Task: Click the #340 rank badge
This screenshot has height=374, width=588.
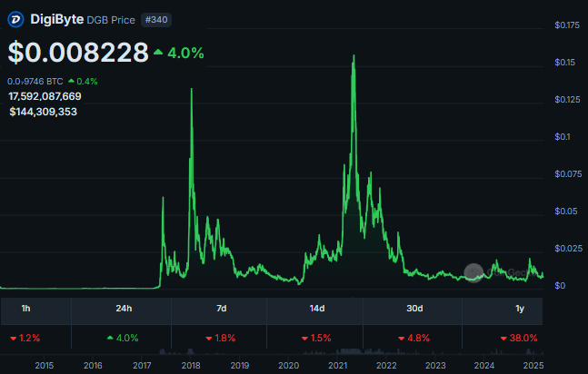Action: [x=156, y=20]
